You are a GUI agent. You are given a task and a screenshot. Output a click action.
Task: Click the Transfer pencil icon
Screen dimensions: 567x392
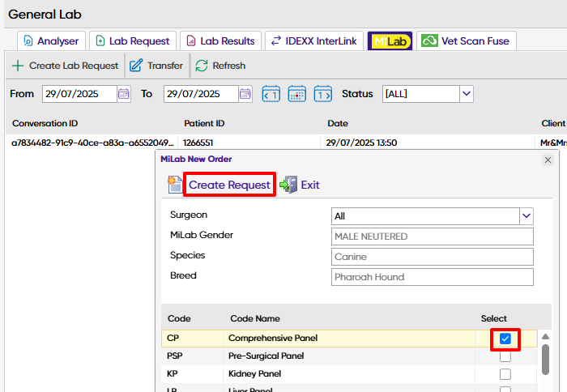pos(136,66)
